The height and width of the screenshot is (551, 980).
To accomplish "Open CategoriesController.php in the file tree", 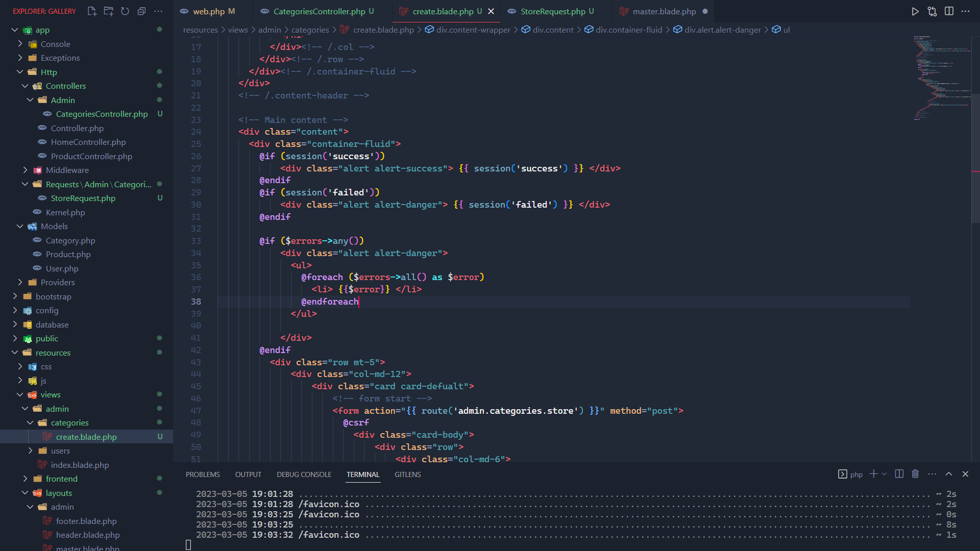I will [x=102, y=114].
